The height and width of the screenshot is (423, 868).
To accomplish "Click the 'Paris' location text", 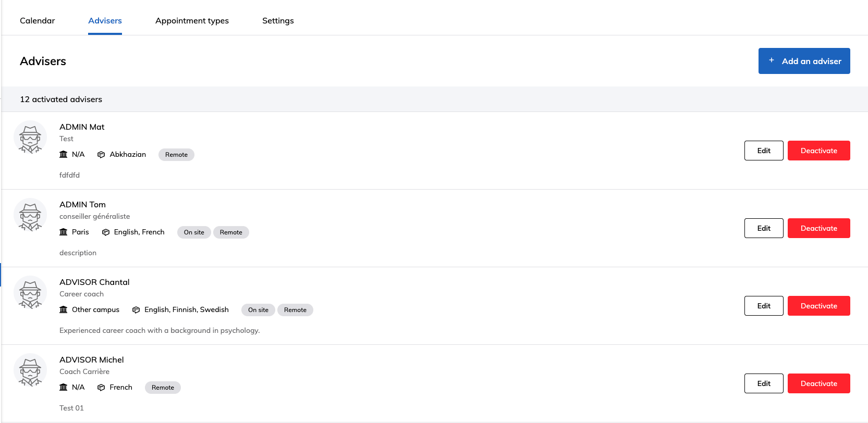I will click(80, 232).
